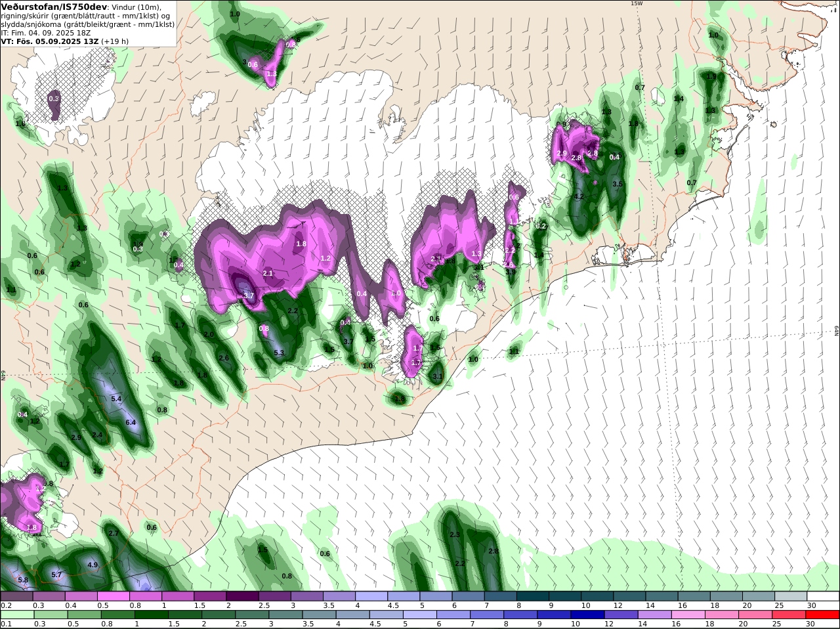
Task: Click the 15W longitude label
Action: pos(636,3)
